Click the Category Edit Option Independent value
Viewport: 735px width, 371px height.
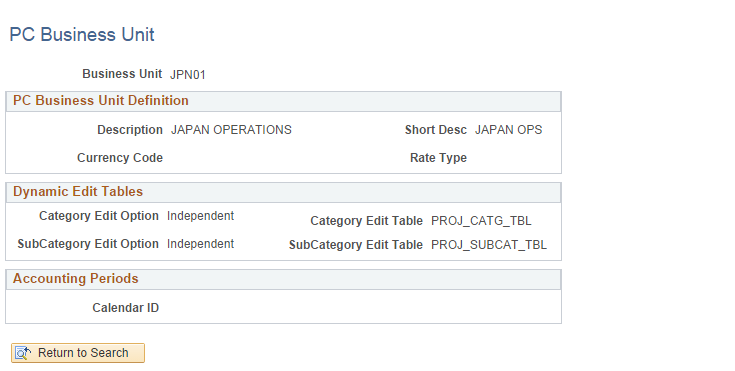point(200,216)
